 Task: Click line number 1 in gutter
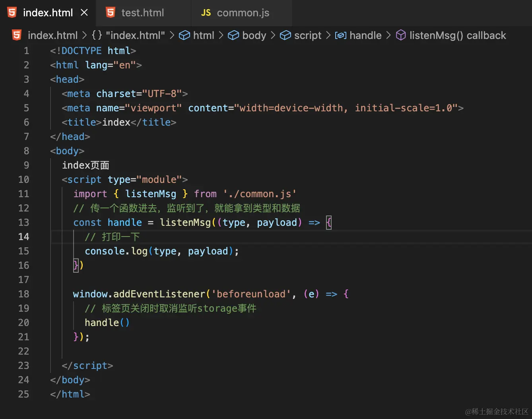(x=26, y=51)
